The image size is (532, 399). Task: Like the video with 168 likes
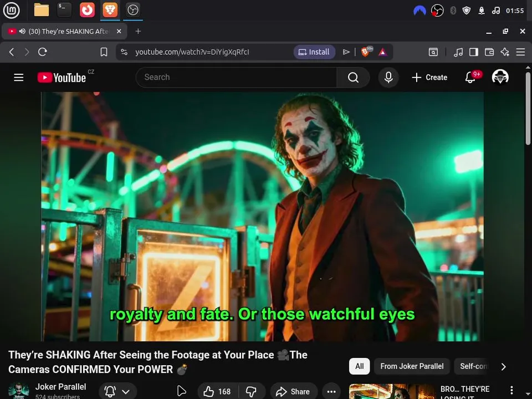pos(217,392)
